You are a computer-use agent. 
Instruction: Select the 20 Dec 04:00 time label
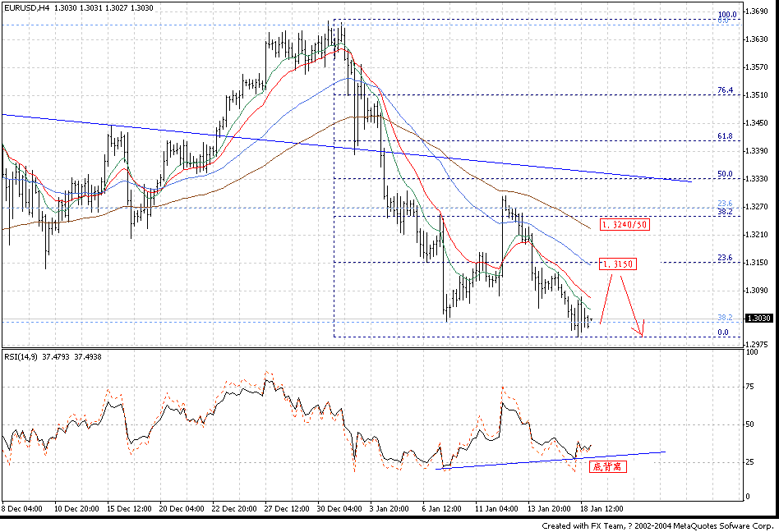pyautogui.click(x=182, y=509)
